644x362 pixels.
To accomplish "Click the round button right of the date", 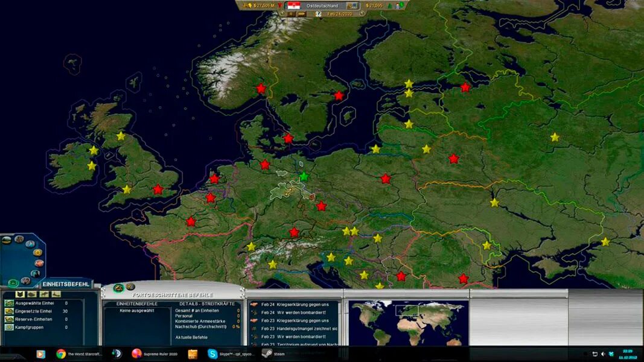I will (x=362, y=13).
